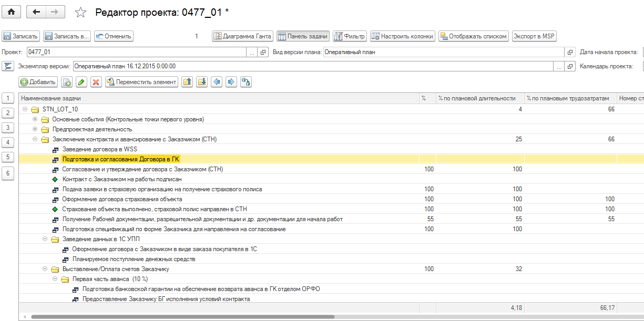Navigate back with the left arrow

click(x=36, y=12)
